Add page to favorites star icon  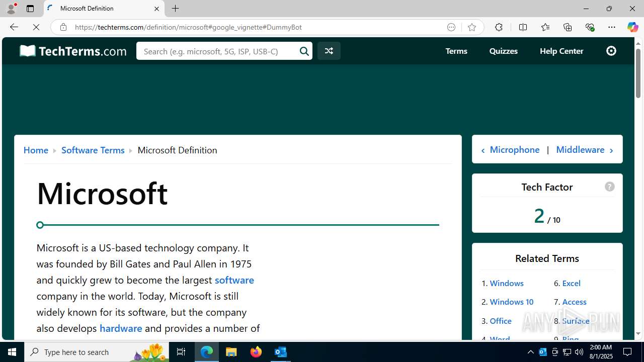(472, 27)
